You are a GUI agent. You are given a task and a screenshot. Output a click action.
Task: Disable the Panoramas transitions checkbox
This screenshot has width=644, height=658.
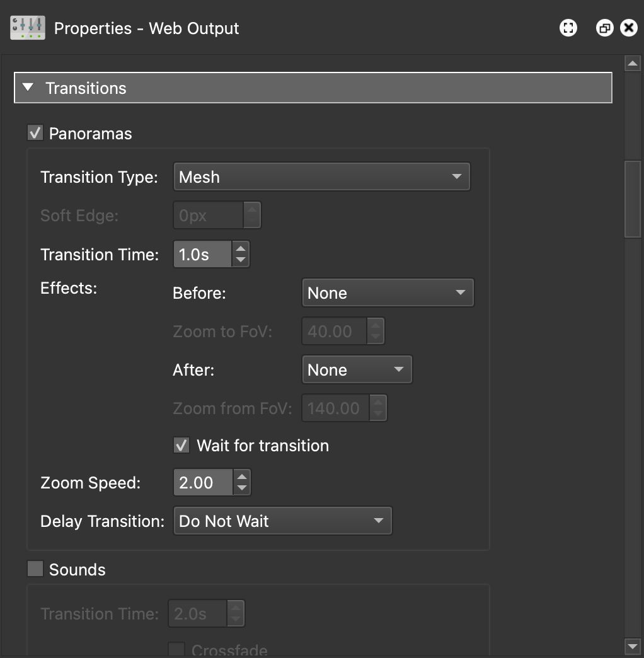point(35,133)
